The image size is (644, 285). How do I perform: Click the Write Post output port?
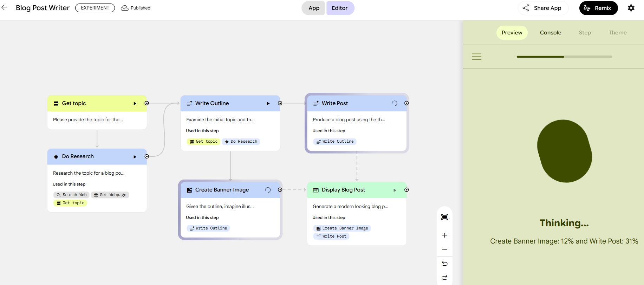click(406, 103)
